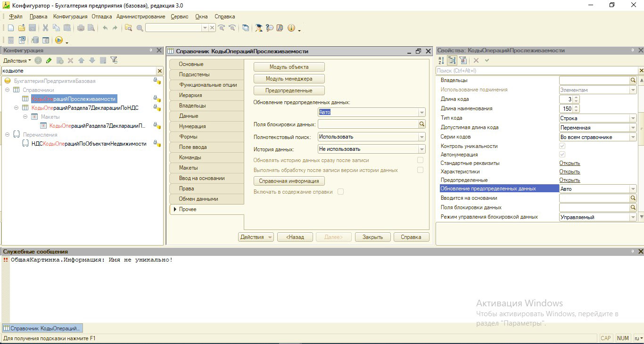The width and height of the screenshot is (644, 344).
Task: Click the round Information icon in toolbar
Action: click(x=291, y=28)
